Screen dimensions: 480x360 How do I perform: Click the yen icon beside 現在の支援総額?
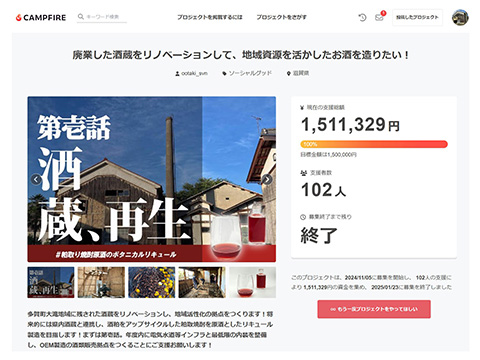(x=302, y=107)
